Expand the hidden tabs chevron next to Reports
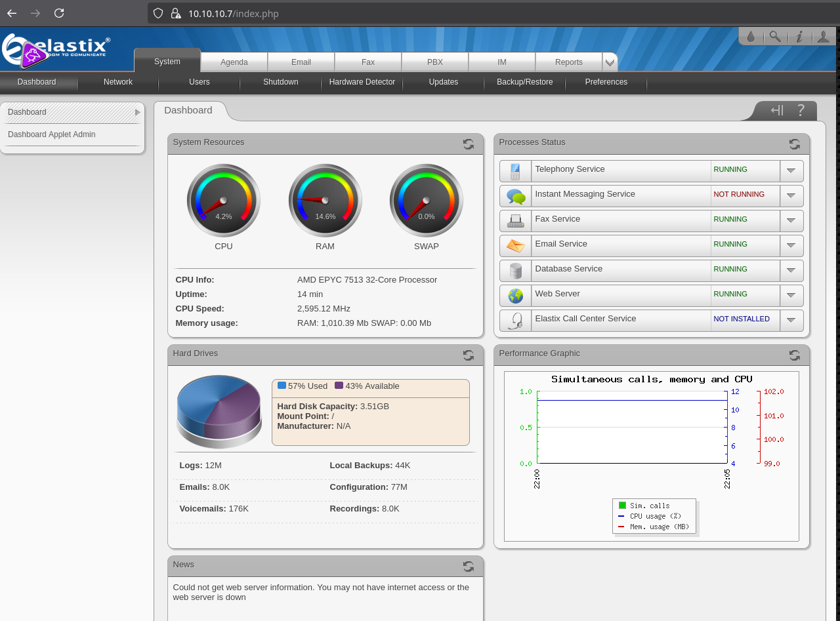840x621 pixels. point(610,62)
